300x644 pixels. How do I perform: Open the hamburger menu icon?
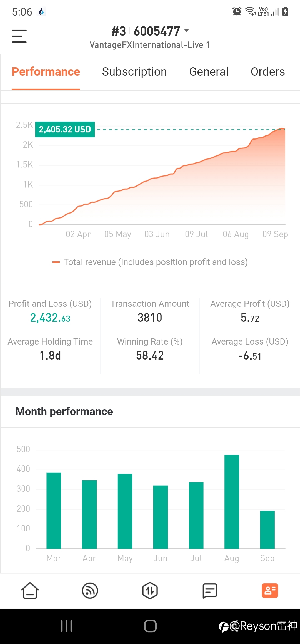point(19,36)
